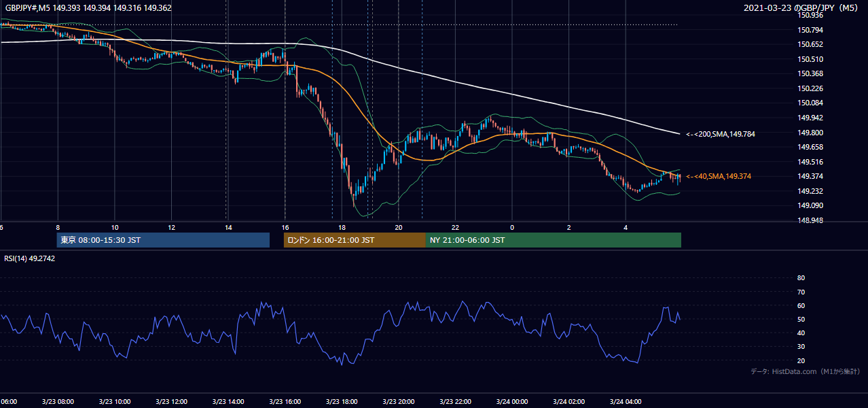Click the 150.510 price axis label
Screen dimensions: 868x408
(811, 59)
